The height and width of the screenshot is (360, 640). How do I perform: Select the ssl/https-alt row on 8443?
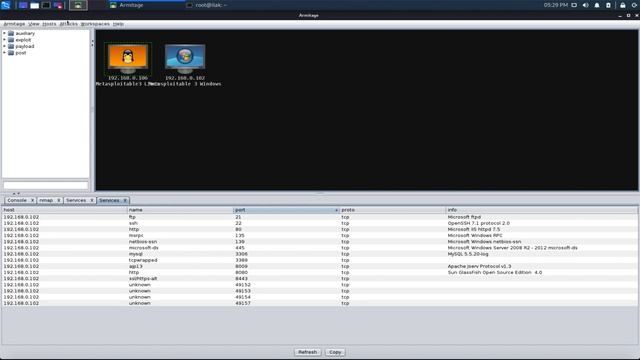click(x=319, y=279)
